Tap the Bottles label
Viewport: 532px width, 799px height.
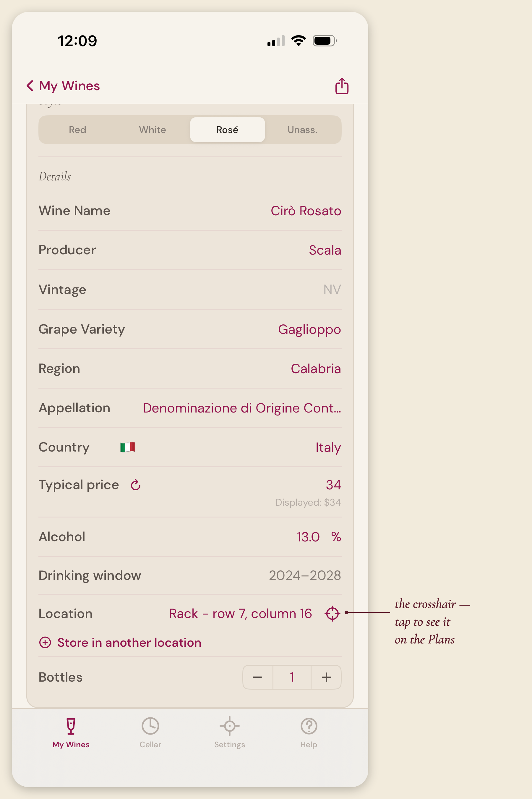pos(60,677)
